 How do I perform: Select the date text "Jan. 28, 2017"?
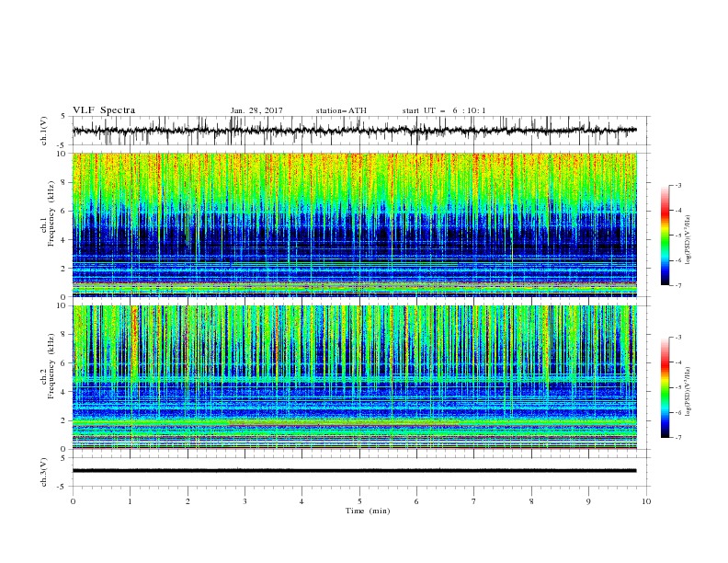coord(256,110)
